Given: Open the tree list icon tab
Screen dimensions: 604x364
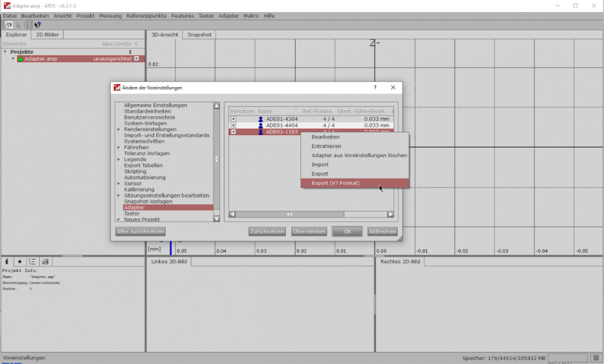Looking at the screenshot, I should tap(32, 261).
